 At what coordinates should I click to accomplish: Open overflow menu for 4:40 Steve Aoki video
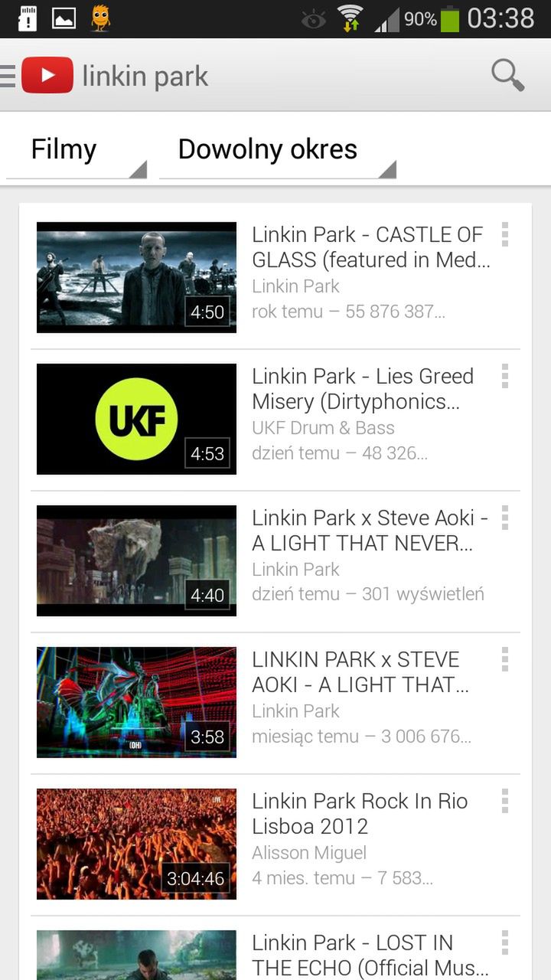(504, 518)
